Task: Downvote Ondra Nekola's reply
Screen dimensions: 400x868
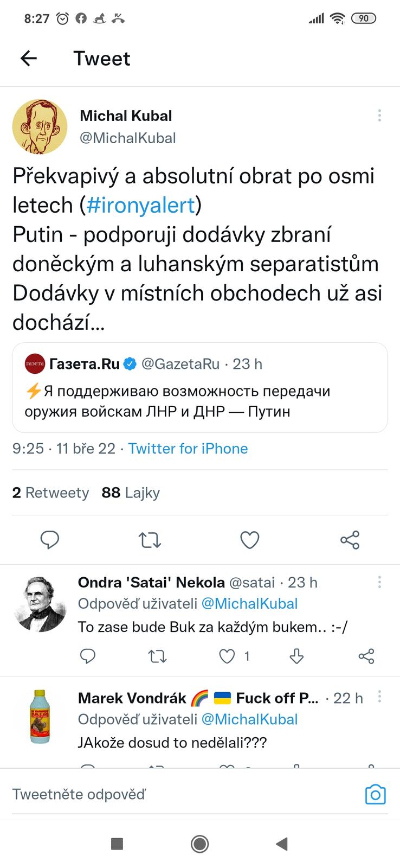Action: pyautogui.click(x=296, y=656)
